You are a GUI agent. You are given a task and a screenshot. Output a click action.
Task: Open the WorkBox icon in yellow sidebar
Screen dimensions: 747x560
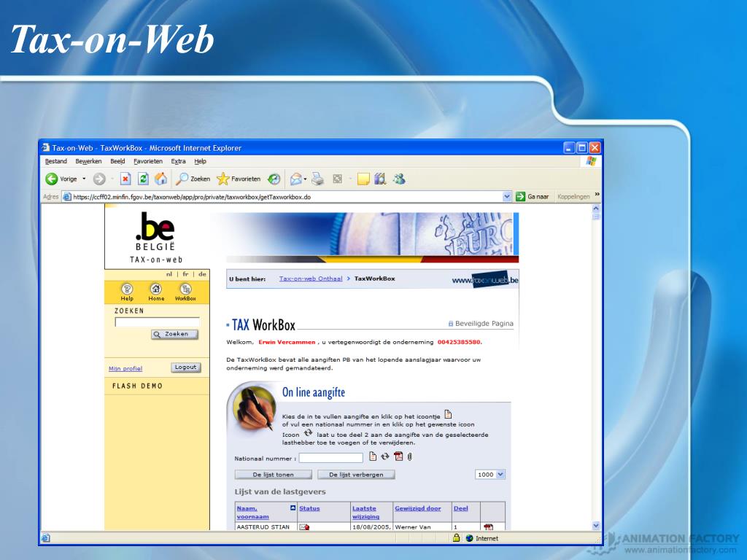point(185,292)
